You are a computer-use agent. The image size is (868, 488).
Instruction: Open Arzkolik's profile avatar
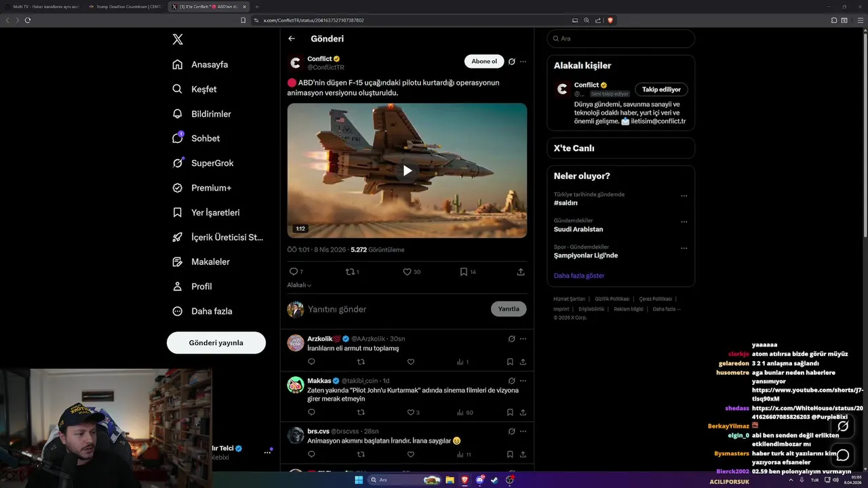296,343
